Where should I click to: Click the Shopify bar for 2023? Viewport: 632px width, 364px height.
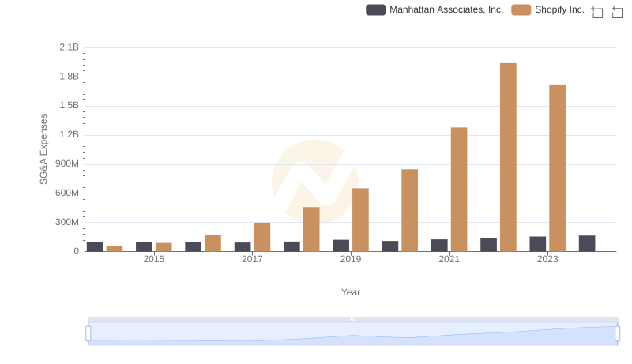(558, 168)
